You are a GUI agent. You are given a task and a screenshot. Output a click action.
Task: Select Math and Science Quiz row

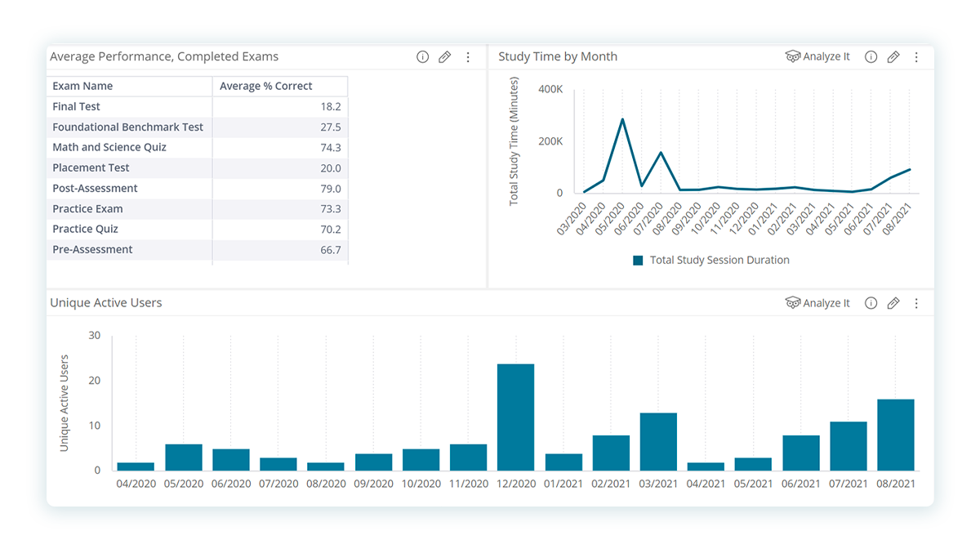[x=198, y=148]
